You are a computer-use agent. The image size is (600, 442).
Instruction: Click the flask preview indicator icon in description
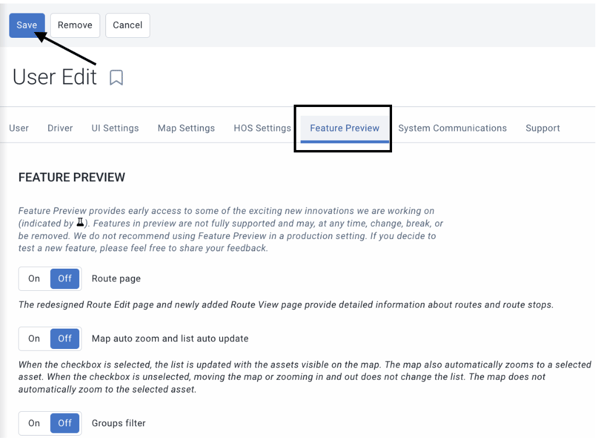coord(80,222)
